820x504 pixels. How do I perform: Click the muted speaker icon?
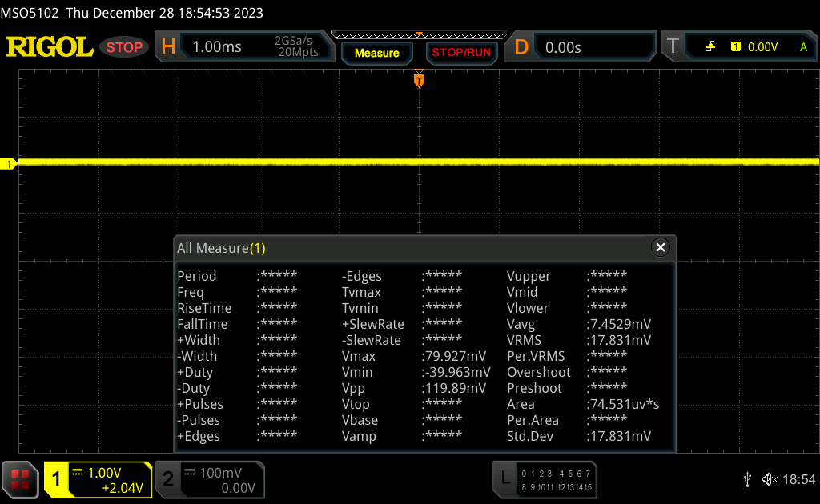click(x=770, y=479)
